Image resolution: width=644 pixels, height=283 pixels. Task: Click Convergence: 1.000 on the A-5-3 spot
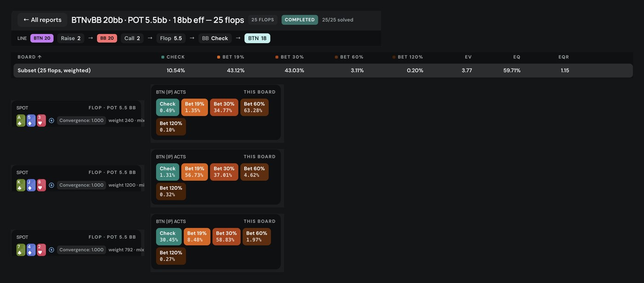click(81, 120)
